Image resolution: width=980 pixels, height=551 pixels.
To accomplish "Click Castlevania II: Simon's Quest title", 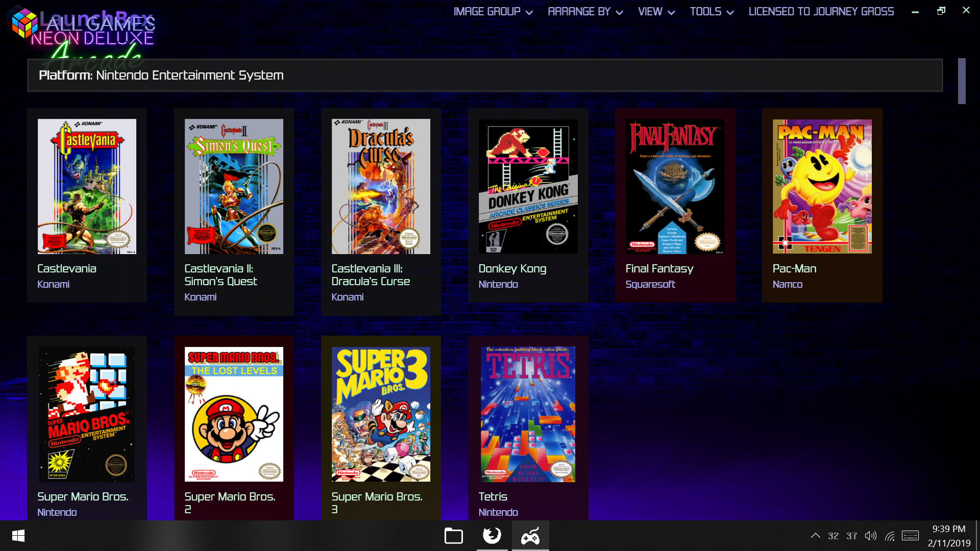I will (x=220, y=275).
